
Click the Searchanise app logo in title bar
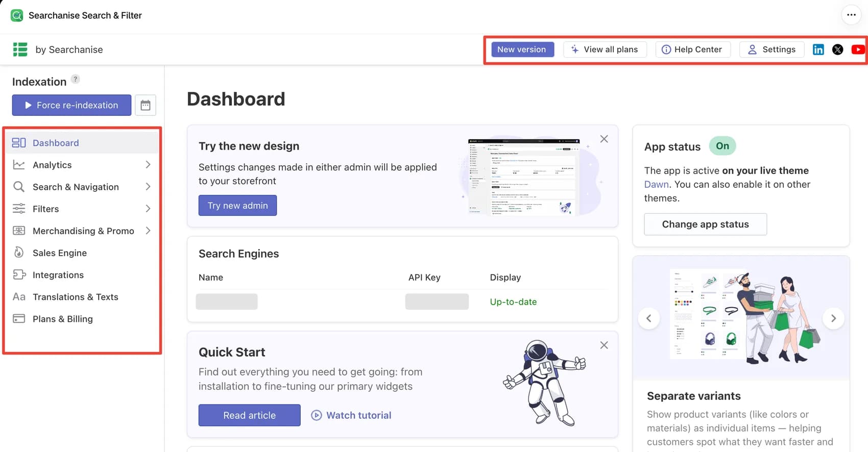point(17,15)
